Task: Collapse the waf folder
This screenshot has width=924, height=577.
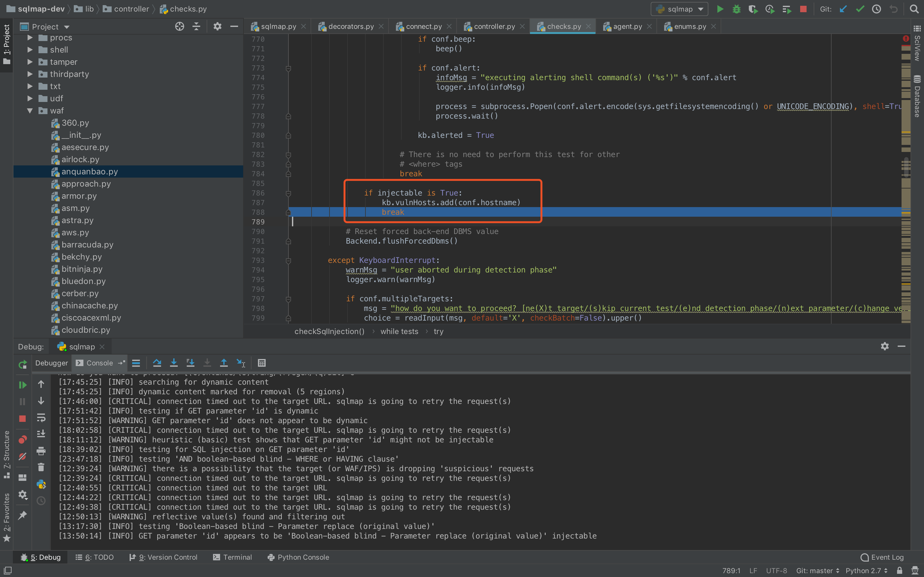Action: pos(30,111)
